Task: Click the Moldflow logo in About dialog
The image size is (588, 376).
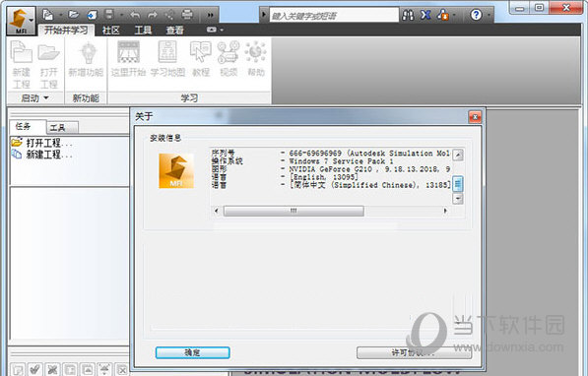Action: (x=176, y=170)
